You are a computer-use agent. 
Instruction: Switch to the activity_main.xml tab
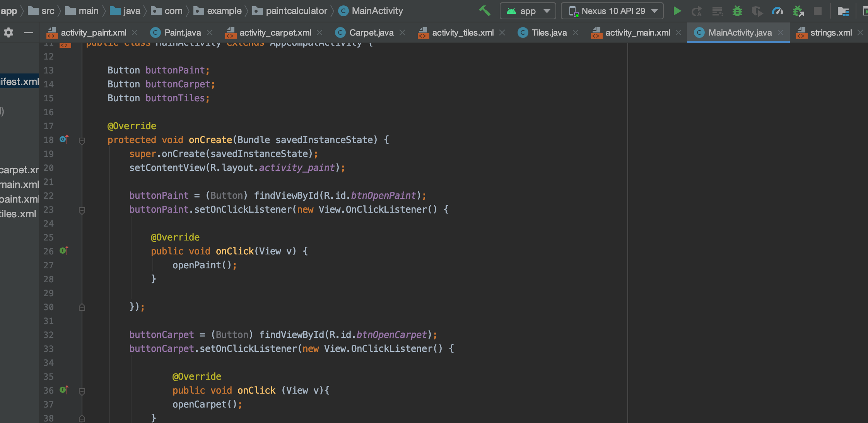tap(637, 32)
